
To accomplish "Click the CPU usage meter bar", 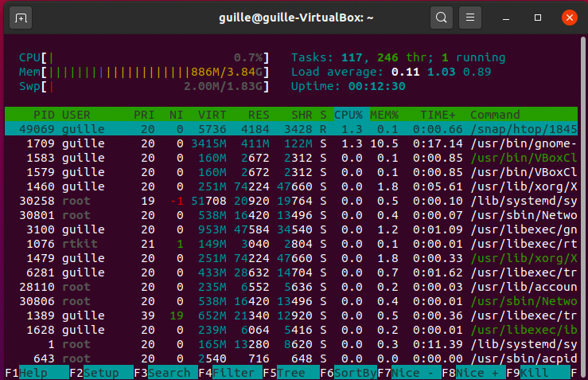I will tap(144, 57).
